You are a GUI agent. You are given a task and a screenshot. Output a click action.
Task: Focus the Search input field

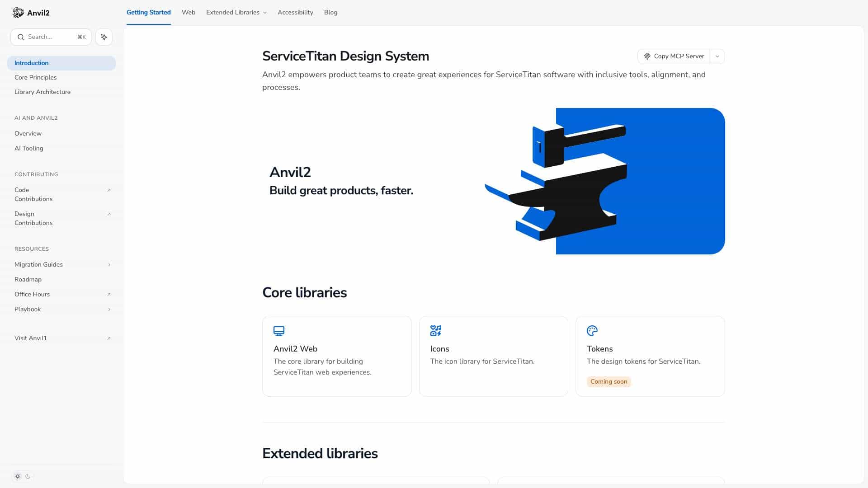click(x=51, y=37)
